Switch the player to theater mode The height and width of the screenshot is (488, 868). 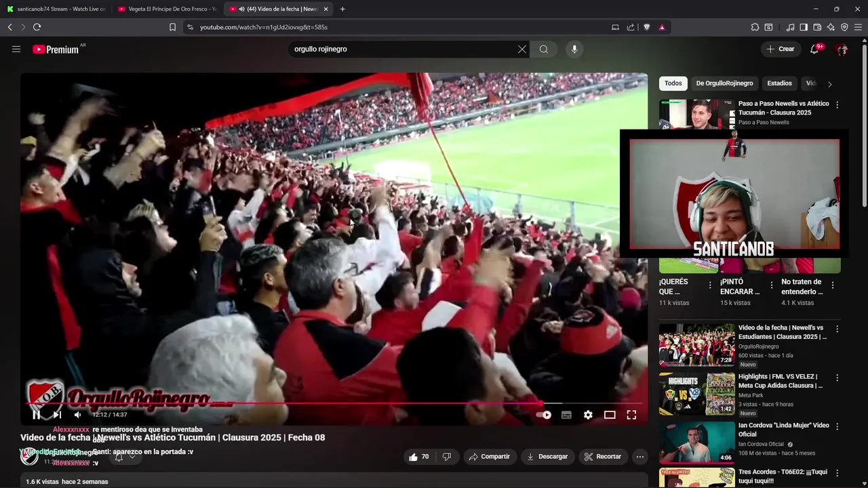pyautogui.click(x=610, y=415)
